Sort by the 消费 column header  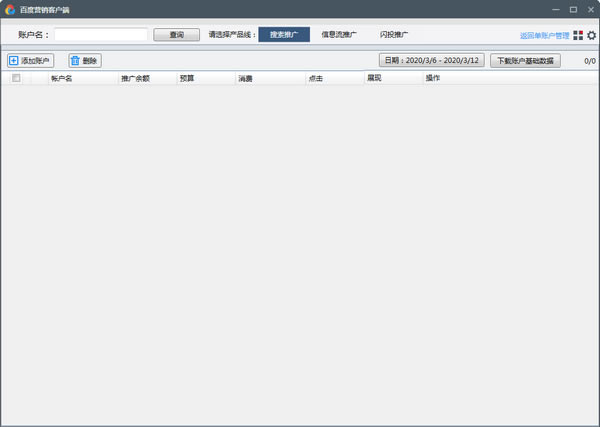pos(246,78)
